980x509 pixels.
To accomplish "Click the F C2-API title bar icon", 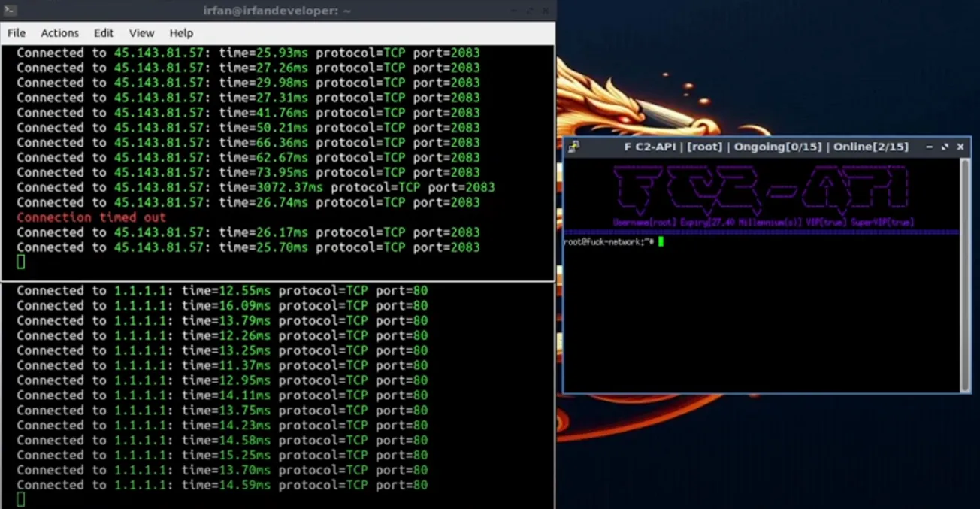I will click(573, 147).
